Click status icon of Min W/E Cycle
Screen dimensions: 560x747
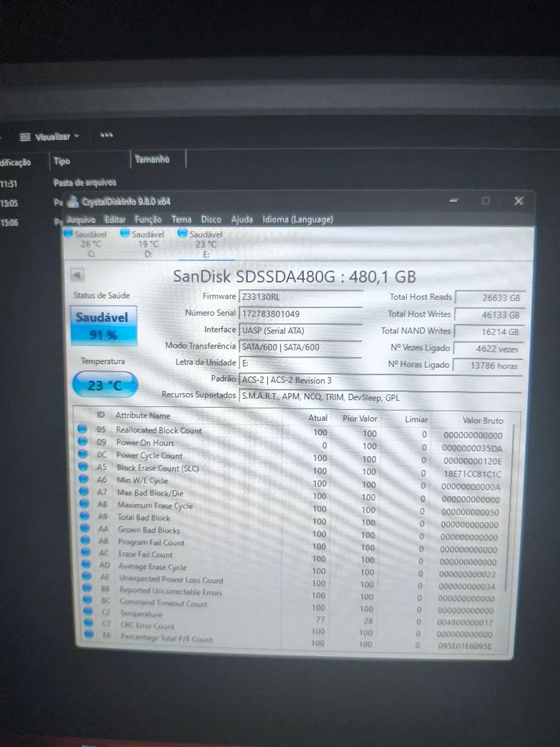84,479
